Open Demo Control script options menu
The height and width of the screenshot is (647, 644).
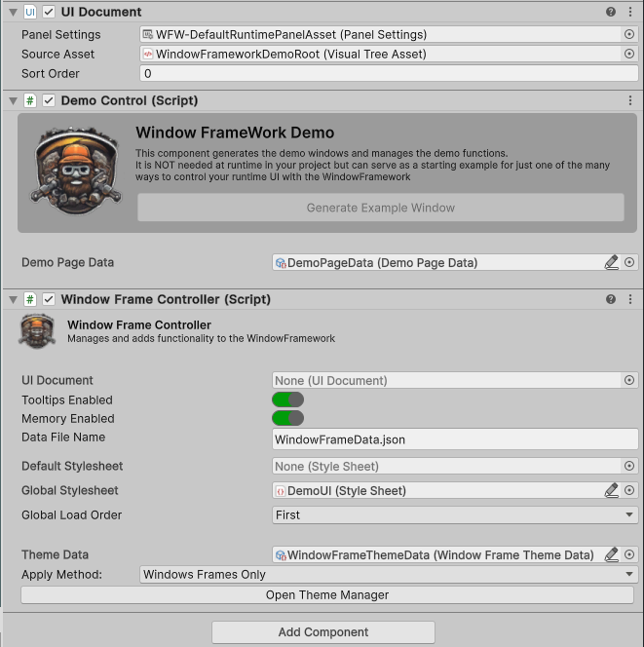pyautogui.click(x=629, y=100)
